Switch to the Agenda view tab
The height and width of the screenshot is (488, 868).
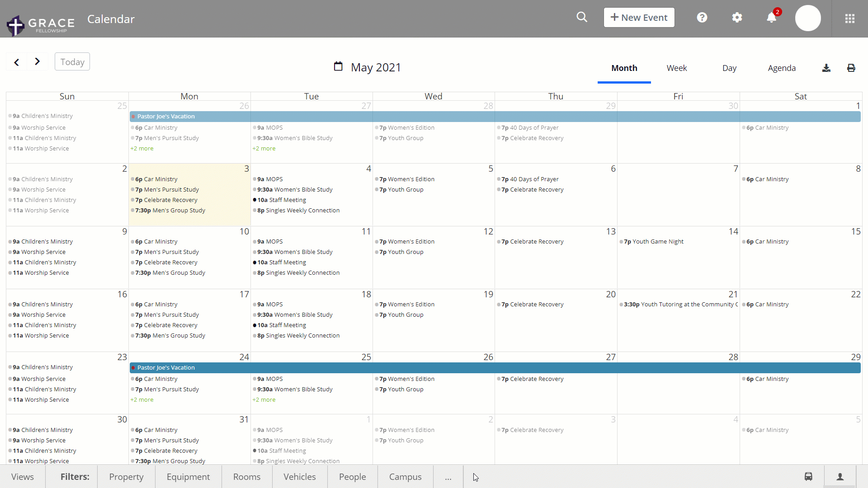[781, 68]
